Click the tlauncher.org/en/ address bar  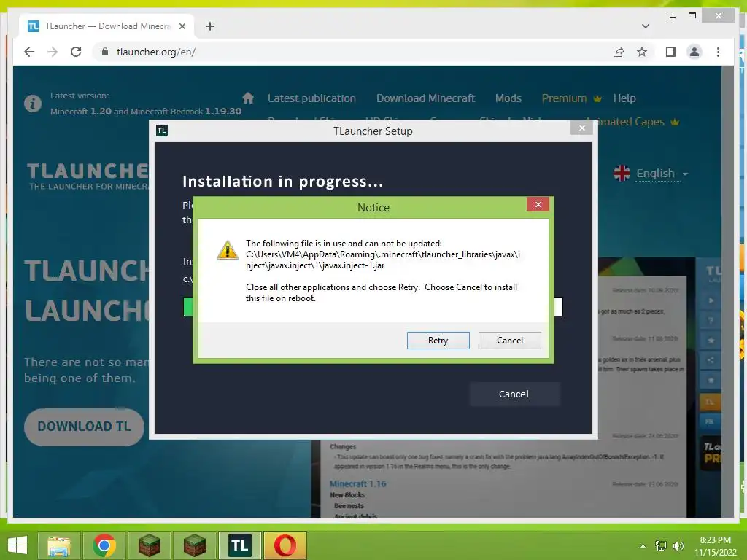352,52
